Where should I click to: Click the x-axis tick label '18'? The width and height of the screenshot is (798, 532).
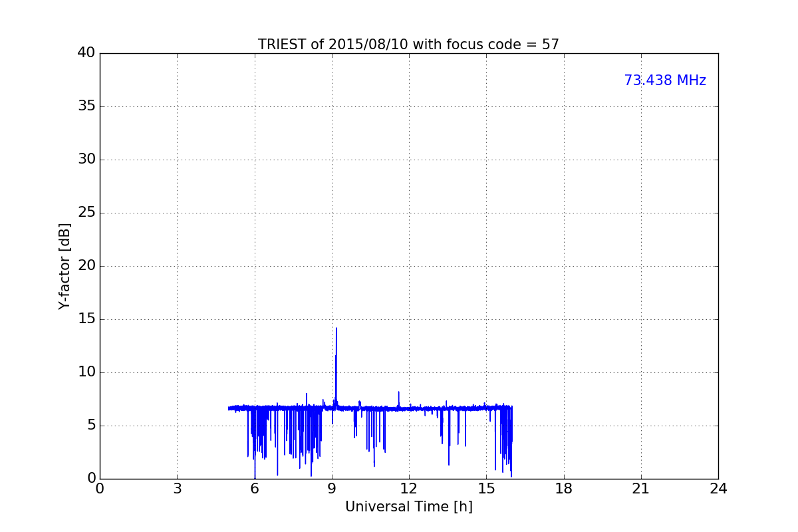564,489
